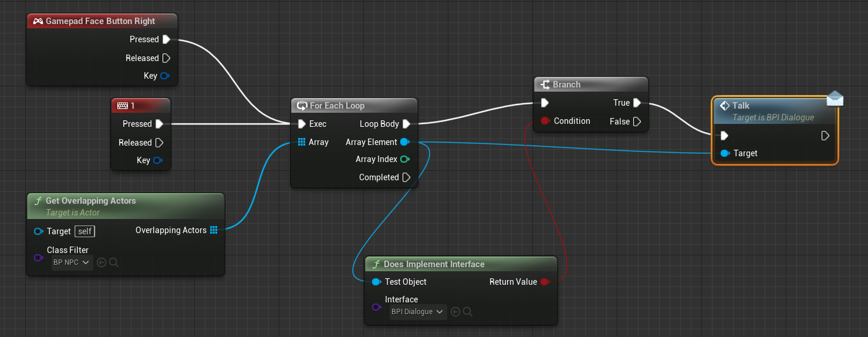Click the Target pin on Talk node

tap(725, 153)
